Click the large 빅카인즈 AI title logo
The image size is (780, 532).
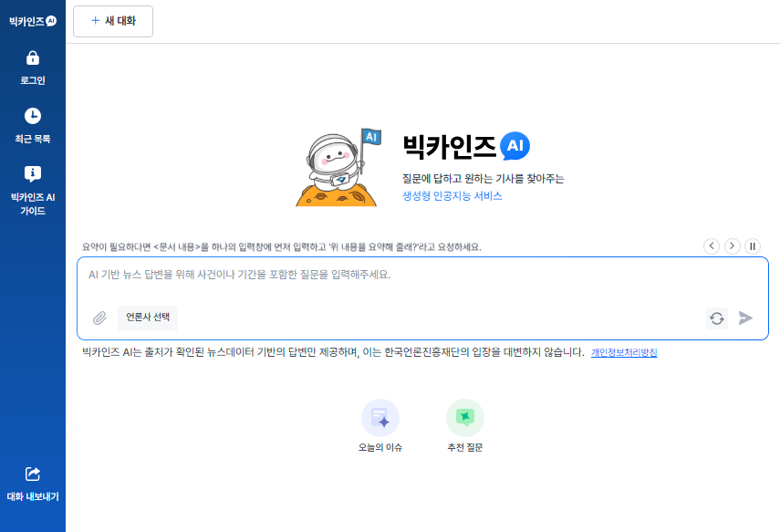click(x=466, y=146)
